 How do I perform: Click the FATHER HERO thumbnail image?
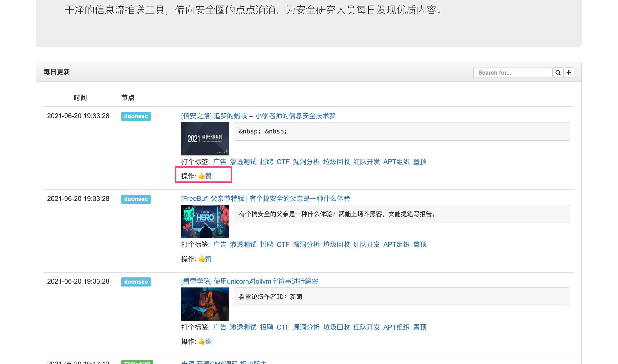click(205, 221)
